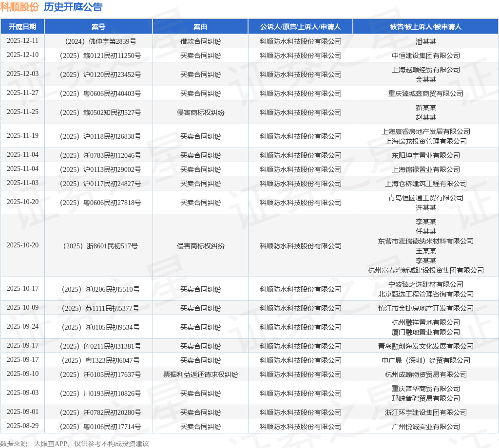
Task: Click the 科顺股份 title text
Action: tap(19, 7)
